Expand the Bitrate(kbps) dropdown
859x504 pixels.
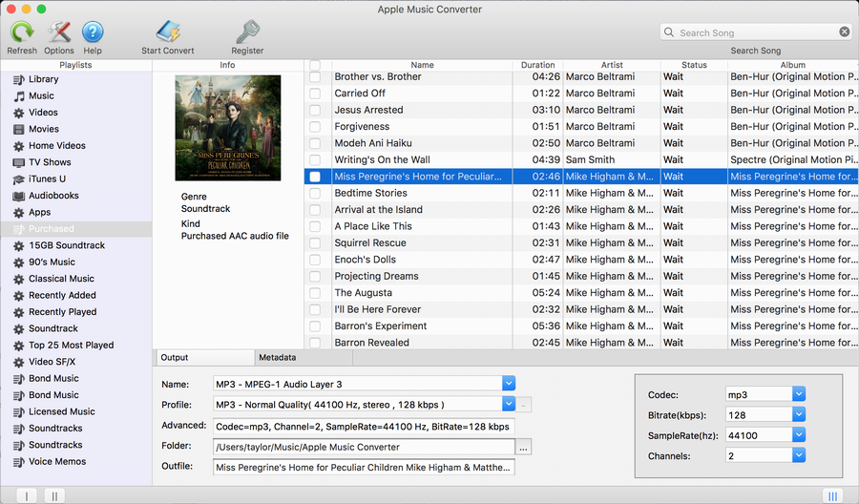tap(799, 414)
